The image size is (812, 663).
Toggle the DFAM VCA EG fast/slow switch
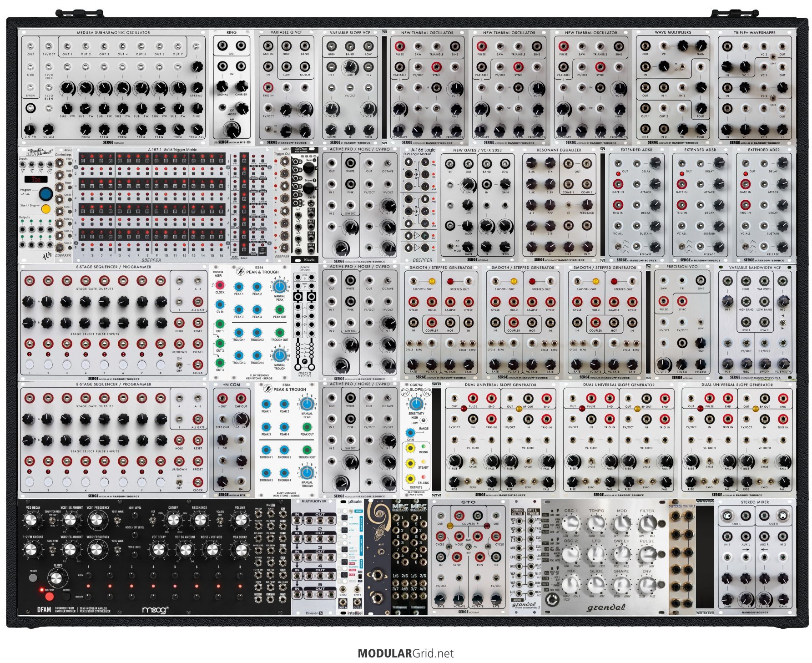pos(220,520)
